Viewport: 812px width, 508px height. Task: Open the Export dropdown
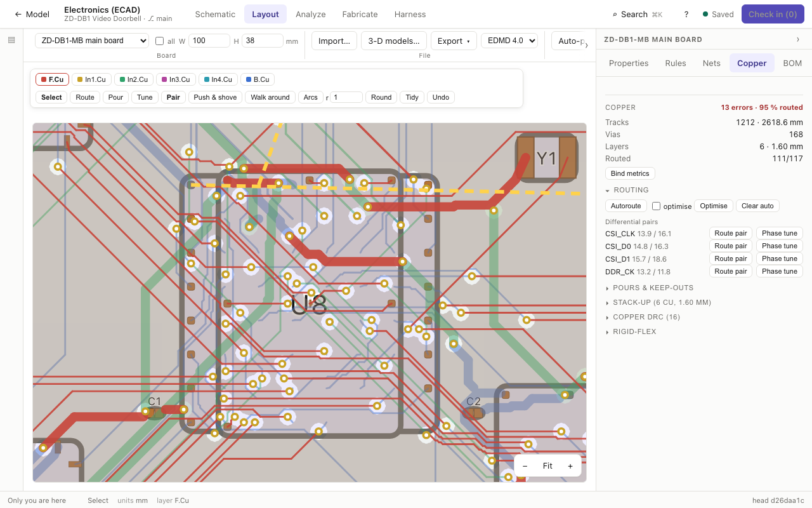(454, 41)
